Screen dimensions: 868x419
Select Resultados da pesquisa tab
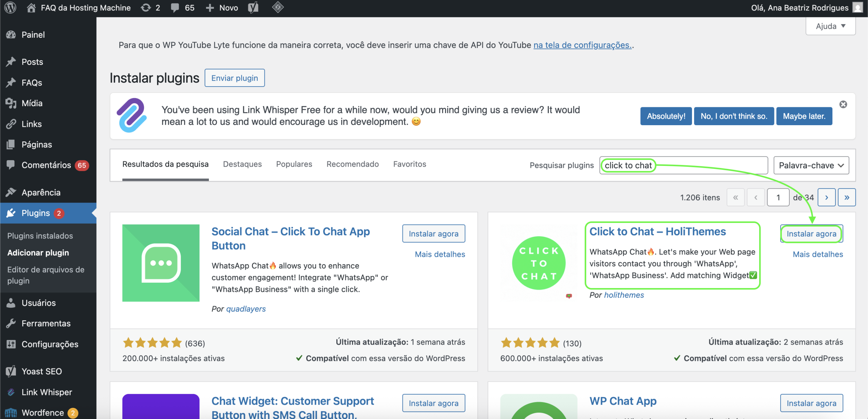(165, 164)
